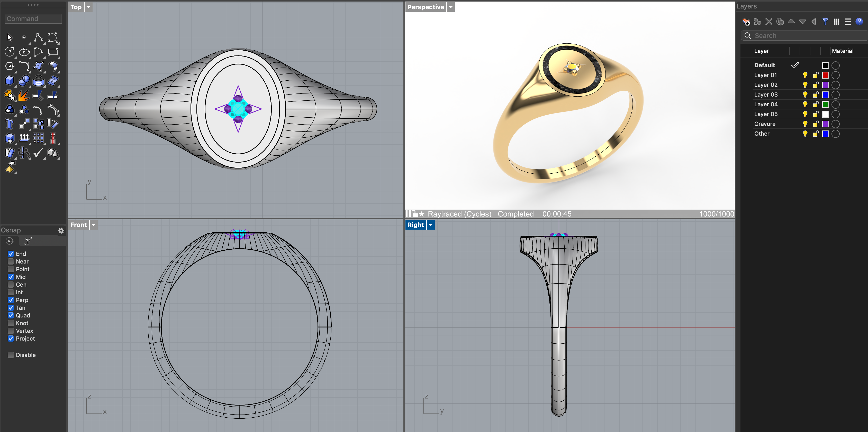Select the Rectangle tool
The width and height of the screenshot is (868, 432).
tap(53, 52)
